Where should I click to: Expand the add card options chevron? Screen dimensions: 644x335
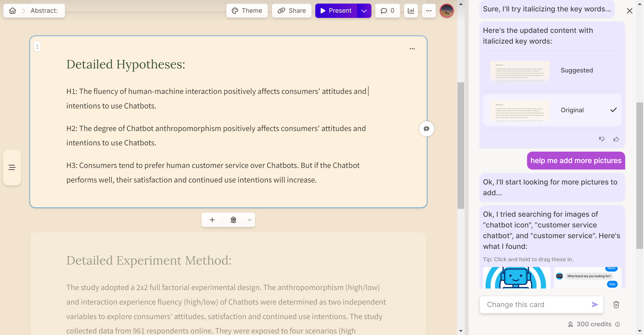coord(249,220)
